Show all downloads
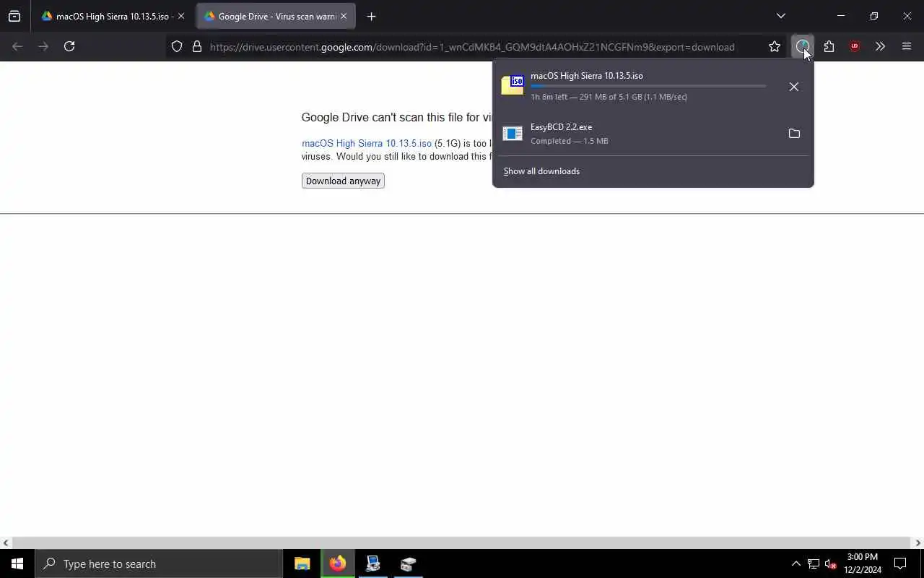The width and height of the screenshot is (924, 578). [x=541, y=171]
